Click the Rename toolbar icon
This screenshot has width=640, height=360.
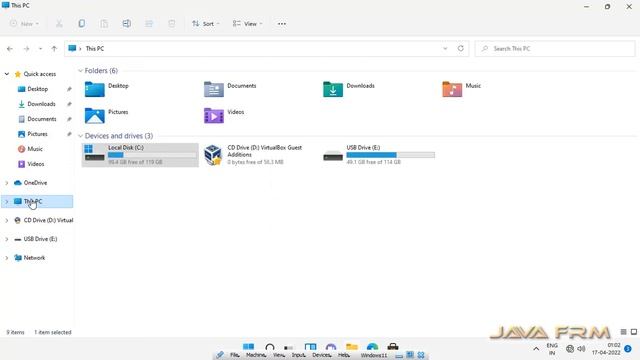(127, 24)
